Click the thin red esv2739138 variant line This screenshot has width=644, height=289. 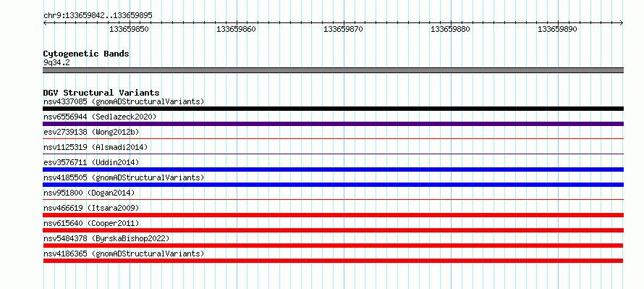coord(333,139)
